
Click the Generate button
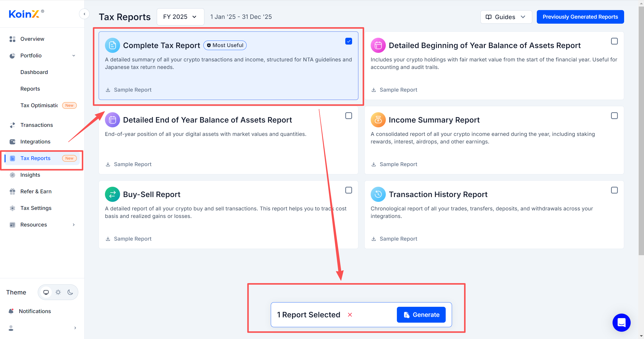[421, 315]
